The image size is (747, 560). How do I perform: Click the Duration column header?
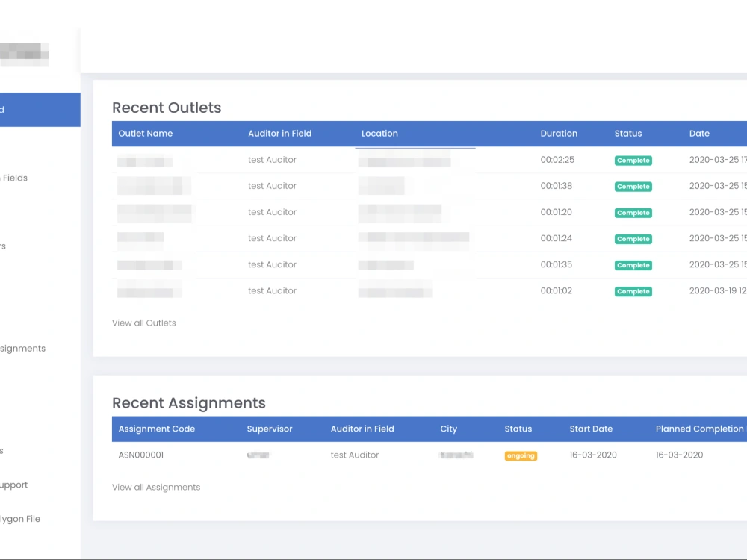click(559, 134)
